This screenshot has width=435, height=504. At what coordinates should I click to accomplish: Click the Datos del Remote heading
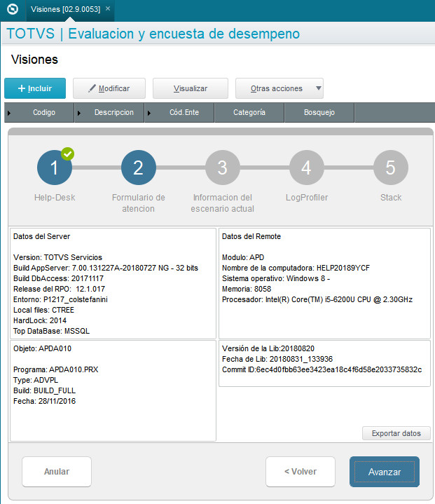pos(251,236)
